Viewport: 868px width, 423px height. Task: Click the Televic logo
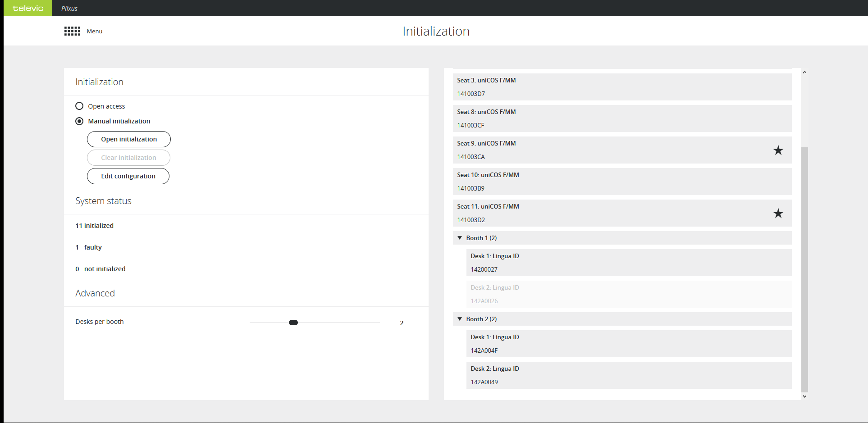[x=28, y=8]
